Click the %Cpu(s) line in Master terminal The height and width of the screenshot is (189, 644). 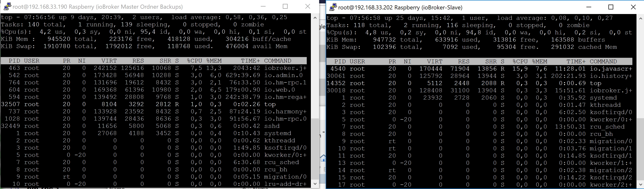coord(154,32)
